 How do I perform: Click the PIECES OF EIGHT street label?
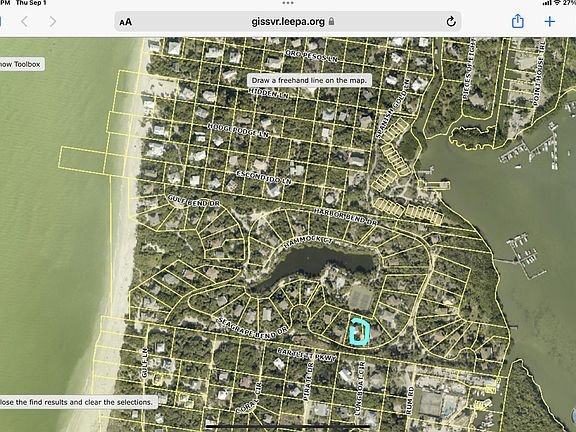click(x=469, y=68)
